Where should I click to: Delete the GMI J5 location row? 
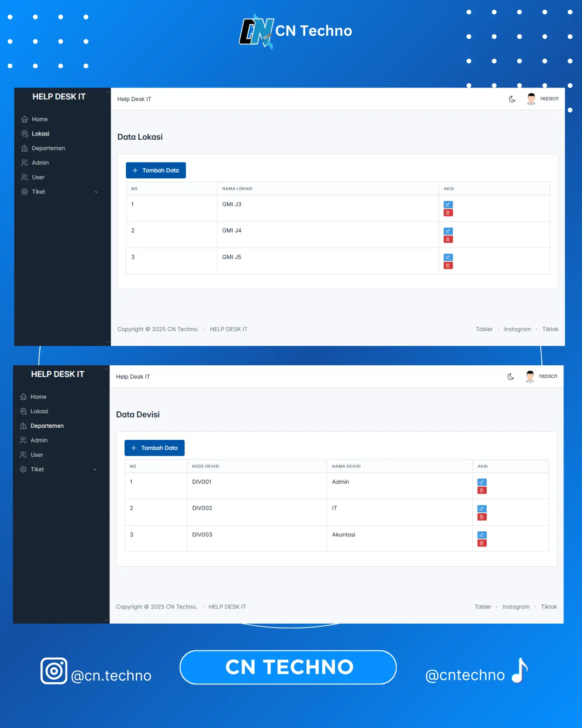(x=448, y=266)
